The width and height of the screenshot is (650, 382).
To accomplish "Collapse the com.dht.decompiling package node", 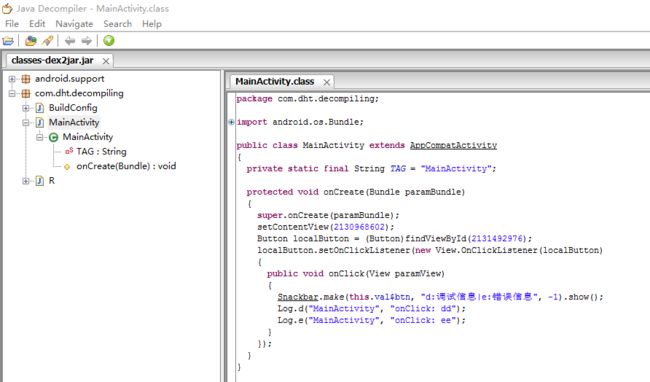I will click(12, 94).
